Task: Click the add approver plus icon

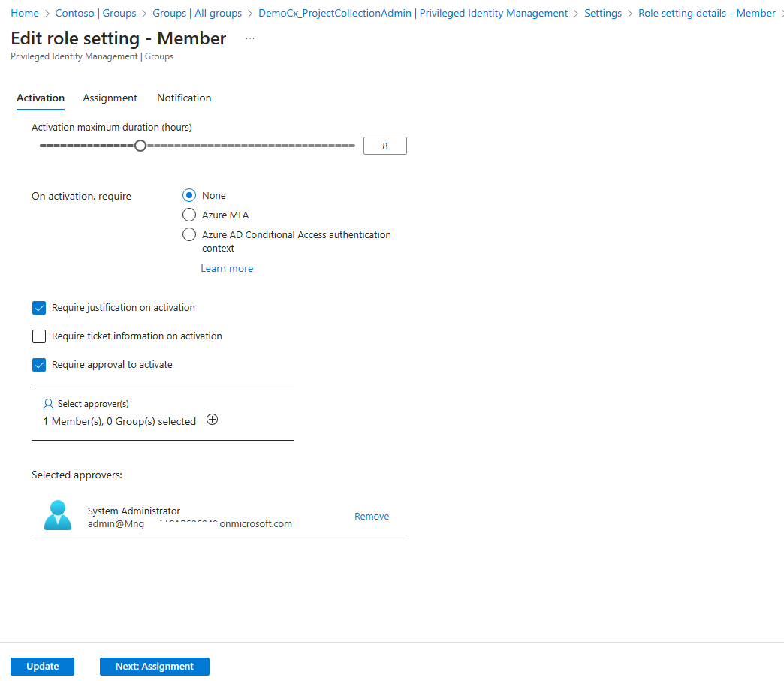Action: point(212,420)
